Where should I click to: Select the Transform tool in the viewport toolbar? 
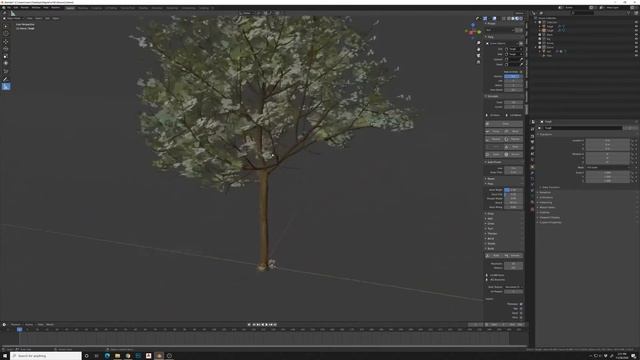pyautogui.click(x=6, y=64)
